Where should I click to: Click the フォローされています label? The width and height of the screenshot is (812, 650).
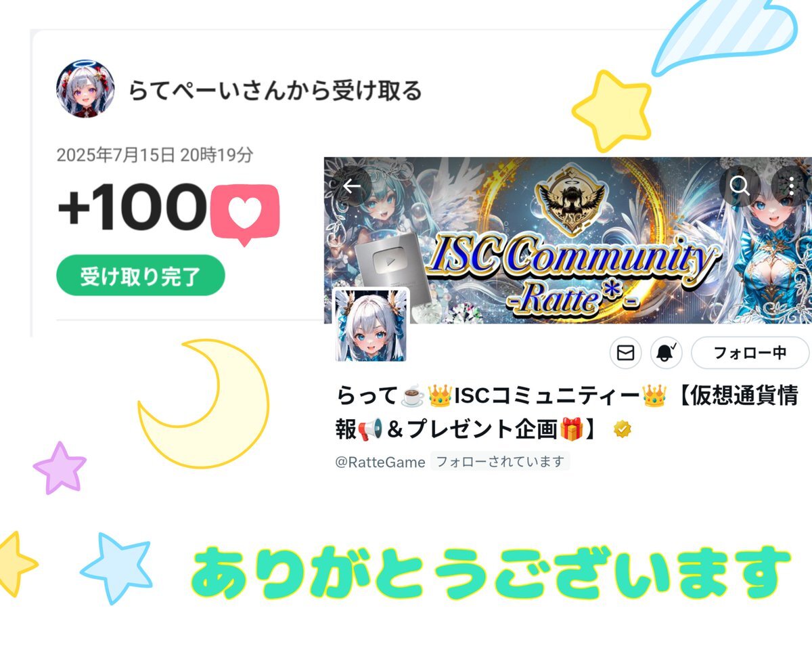click(x=500, y=462)
